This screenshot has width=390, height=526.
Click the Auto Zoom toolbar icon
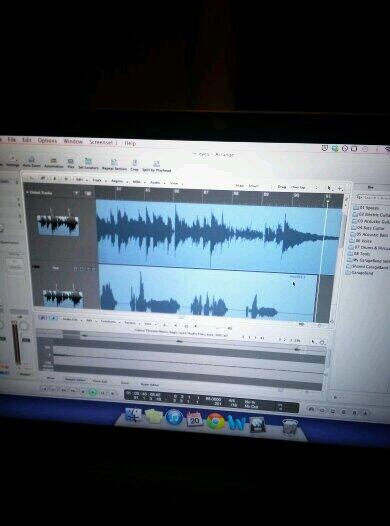pyautogui.click(x=32, y=161)
